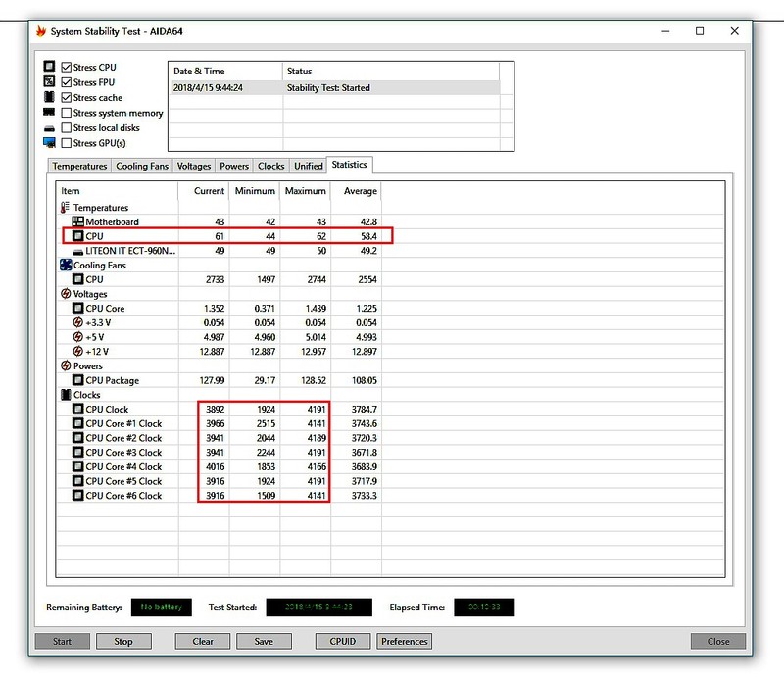
Task: Select the stability test log entry row
Action: [333, 87]
